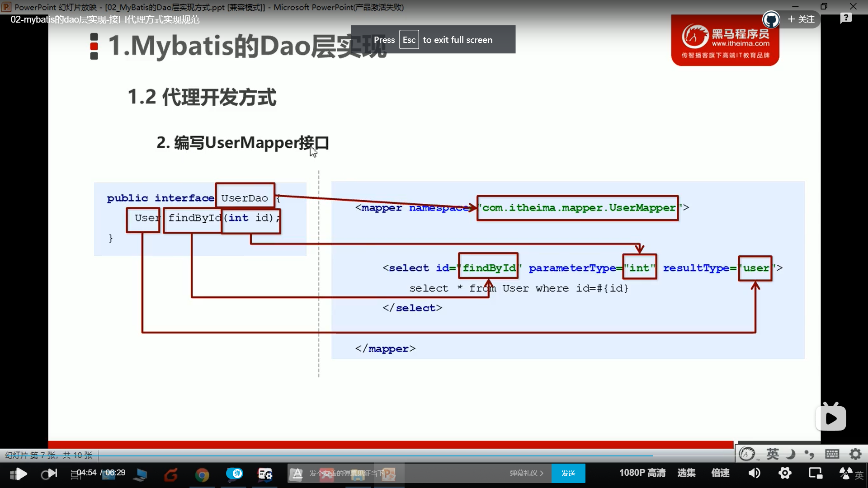
Task: Click the follow button
Action: tap(801, 19)
